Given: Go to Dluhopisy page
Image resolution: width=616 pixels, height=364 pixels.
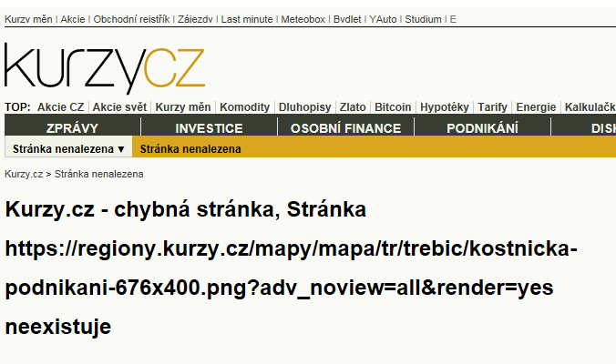Looking at the screenshot, I should [x=305, y=107].
